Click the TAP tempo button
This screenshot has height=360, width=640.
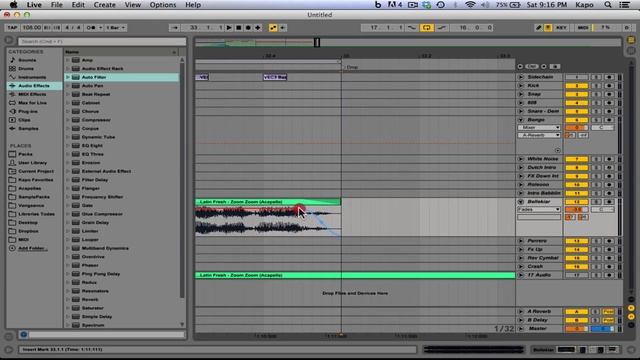coord(12,28)
